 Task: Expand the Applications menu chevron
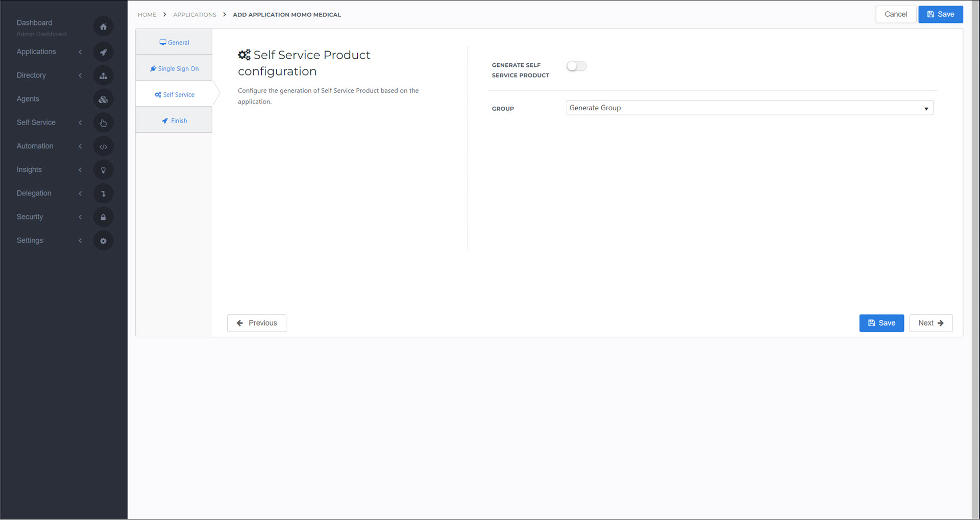pyautogui.click(x=80, y=52)
